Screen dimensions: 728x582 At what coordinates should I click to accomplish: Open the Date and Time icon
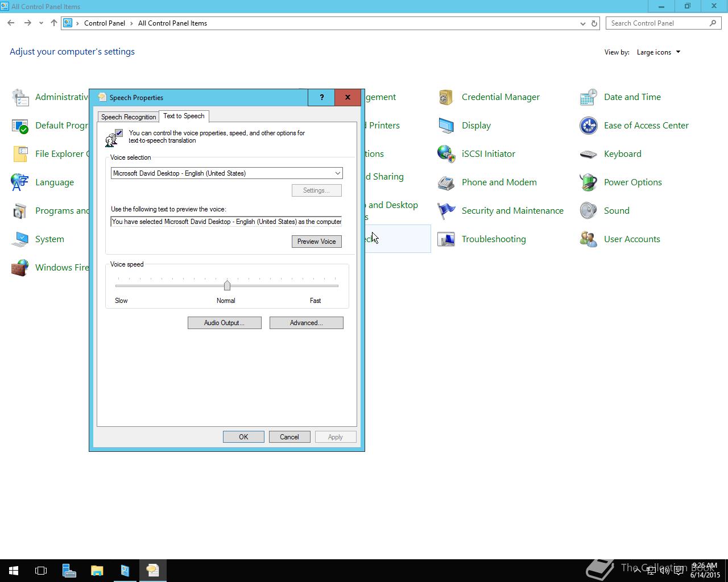588,97
